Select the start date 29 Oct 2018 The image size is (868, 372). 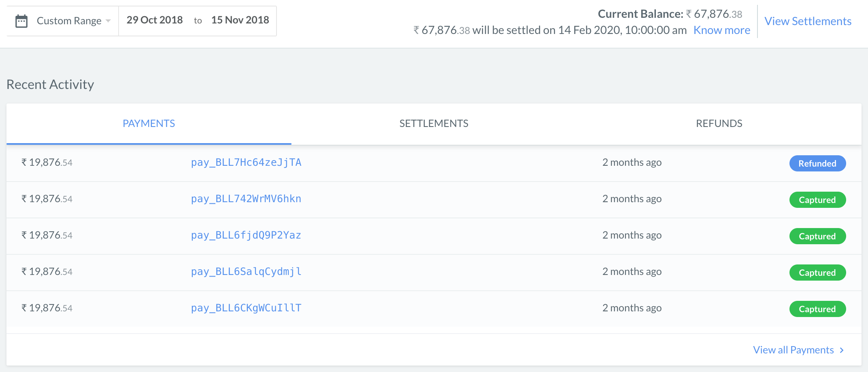pyautogui.click(x=155, y=20)
